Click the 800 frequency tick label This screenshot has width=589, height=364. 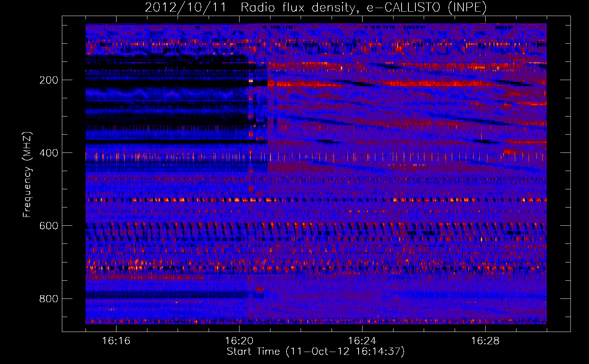point(49,299)
